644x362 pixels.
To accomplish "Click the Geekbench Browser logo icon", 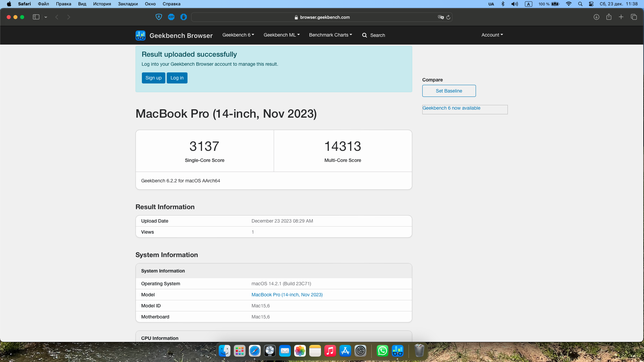I will (x=141, y=35).
